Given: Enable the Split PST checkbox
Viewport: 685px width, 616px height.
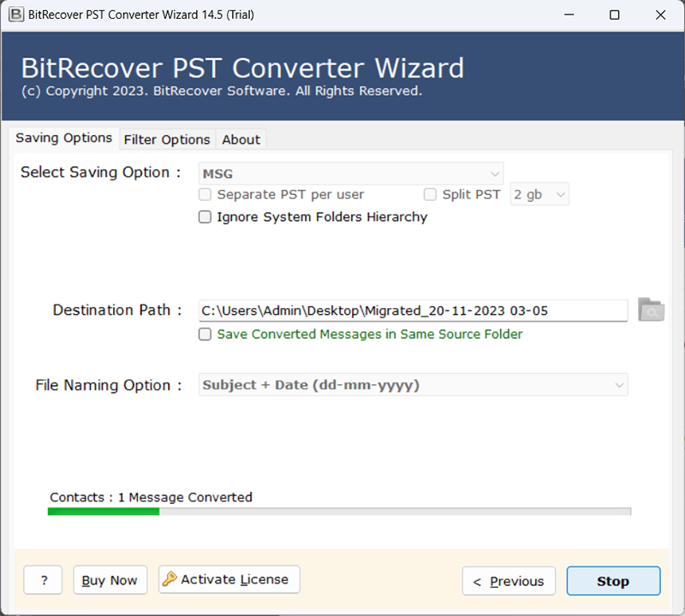Looking at the screenshot, I should [430, 194].
